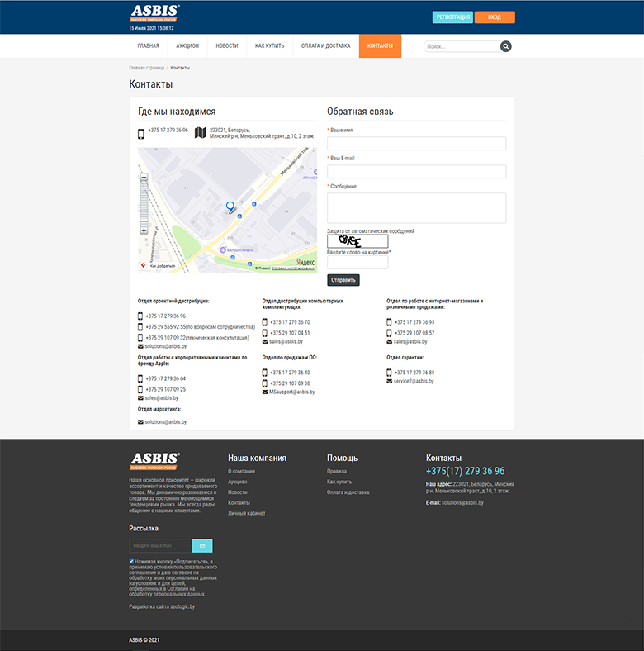Uncheck the newsletter consent checkbox
Screen dimensions: 644x651
(132, 562)
